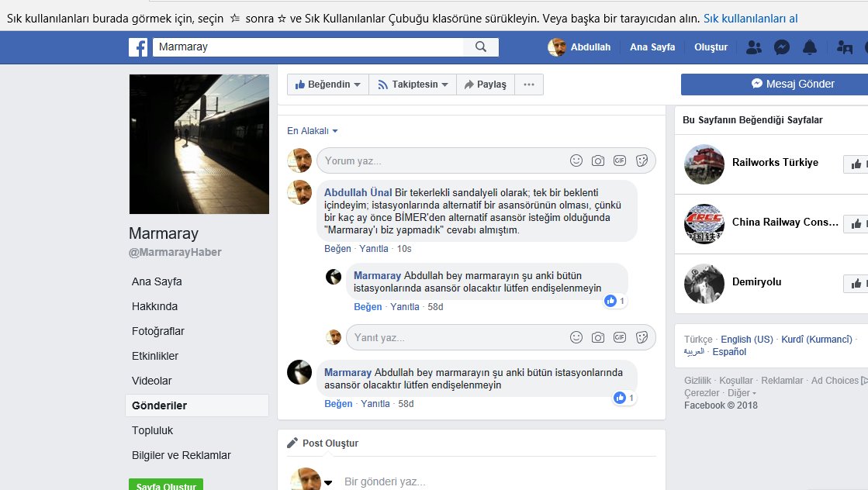Click Gizlilik footer link
This screenshot has height=490, width=868.
pyautogui.click(x=697, y=381)
